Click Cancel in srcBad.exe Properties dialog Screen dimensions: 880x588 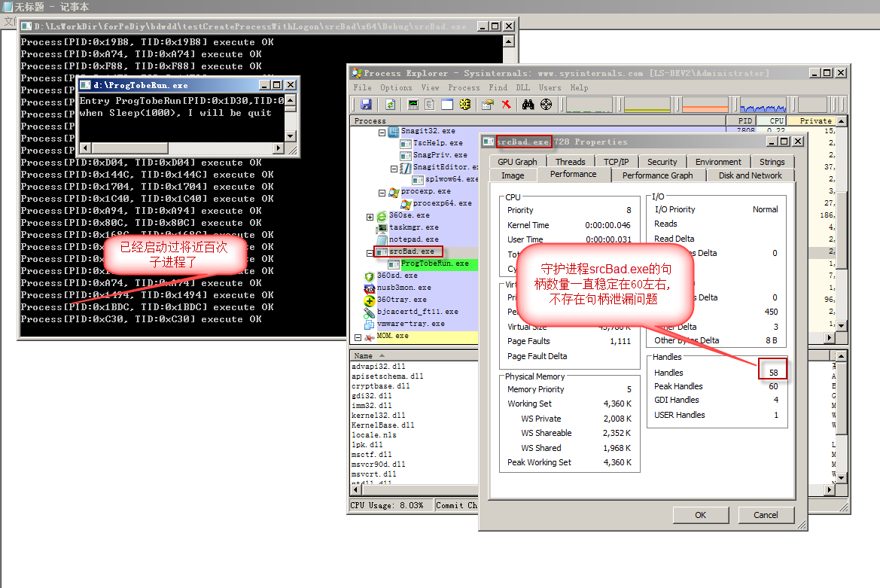(766, 515)
